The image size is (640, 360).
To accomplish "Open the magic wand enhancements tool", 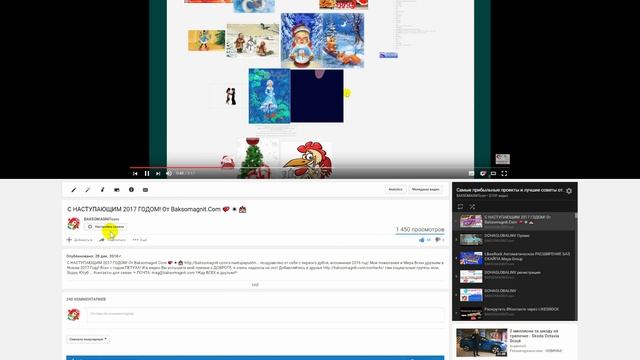I will pos(88,190).
